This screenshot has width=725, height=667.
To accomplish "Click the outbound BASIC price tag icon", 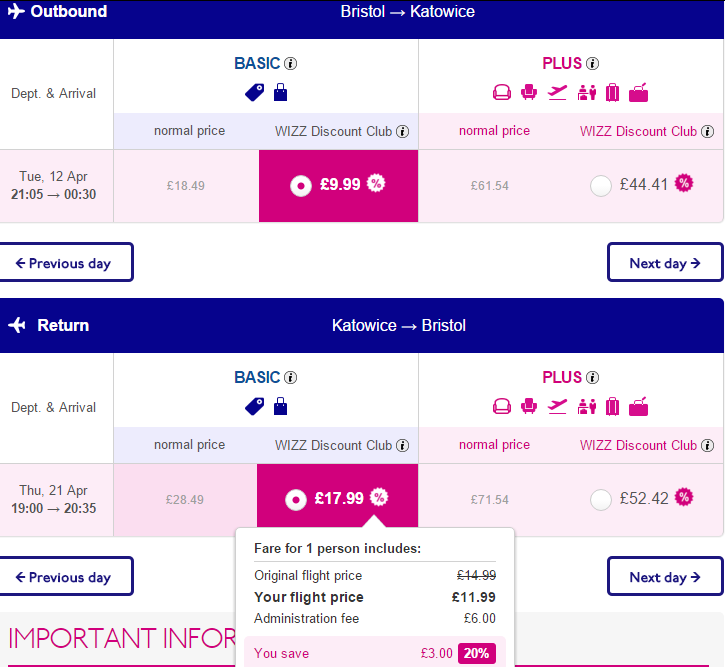I will [254, 92].
